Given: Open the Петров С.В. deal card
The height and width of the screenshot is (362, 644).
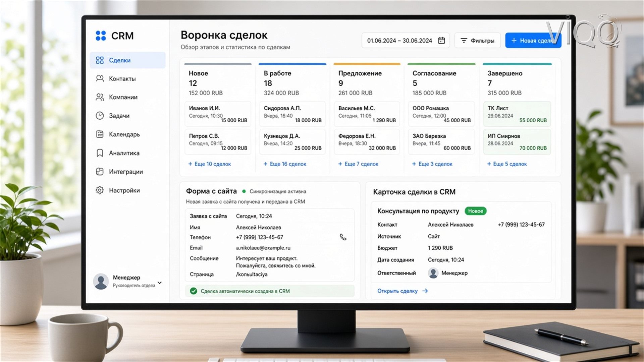Looking at the screenshot, I should tap(218, 142).
